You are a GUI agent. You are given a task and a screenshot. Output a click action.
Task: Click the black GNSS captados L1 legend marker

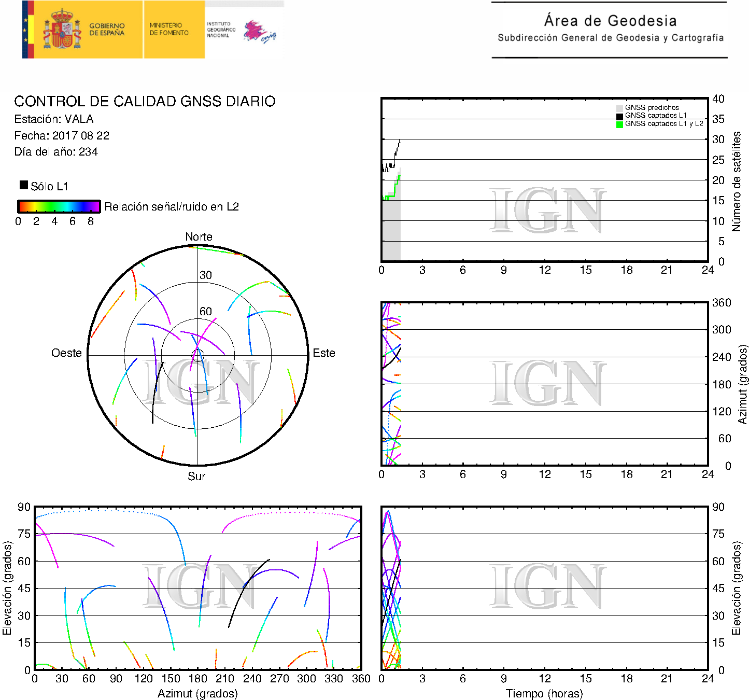619,116
